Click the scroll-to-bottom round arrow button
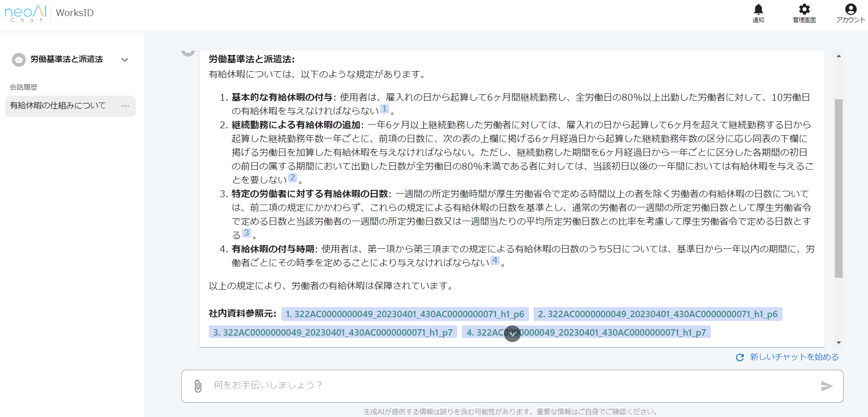The height and width of the screenshot is (417, 868). pyautogui.click(x=512, y=334)
